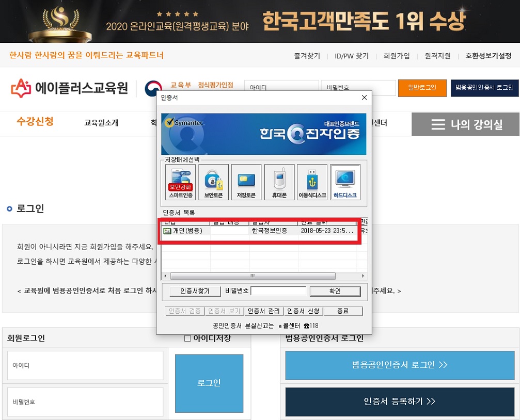
Task: Select the 이동식디스크 USB disk icon
Action: pos(312,182)
